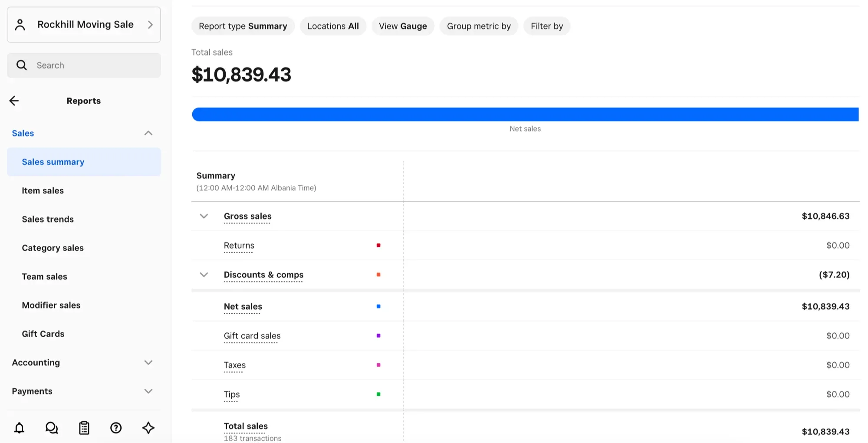Click the notifications bell icon

20,428
